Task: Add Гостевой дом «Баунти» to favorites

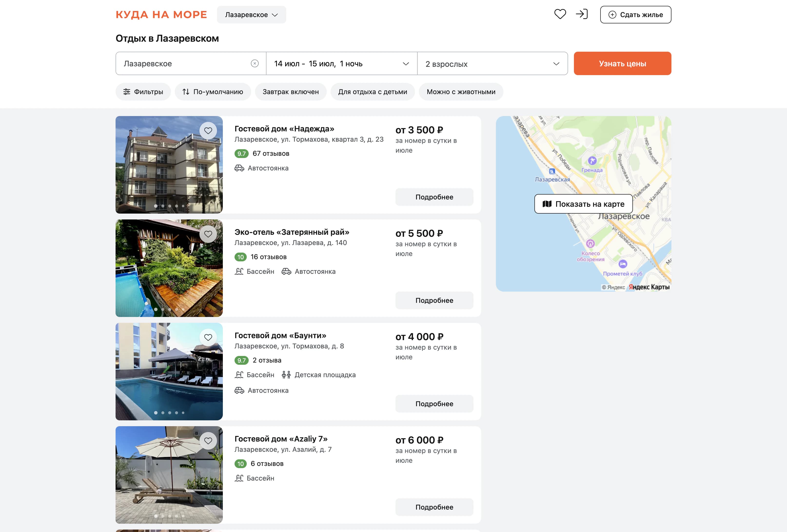Action: tap(208, 337)
